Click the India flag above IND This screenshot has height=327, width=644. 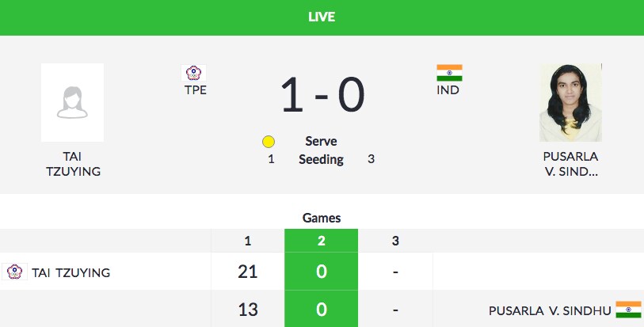(x=449, y=74)
